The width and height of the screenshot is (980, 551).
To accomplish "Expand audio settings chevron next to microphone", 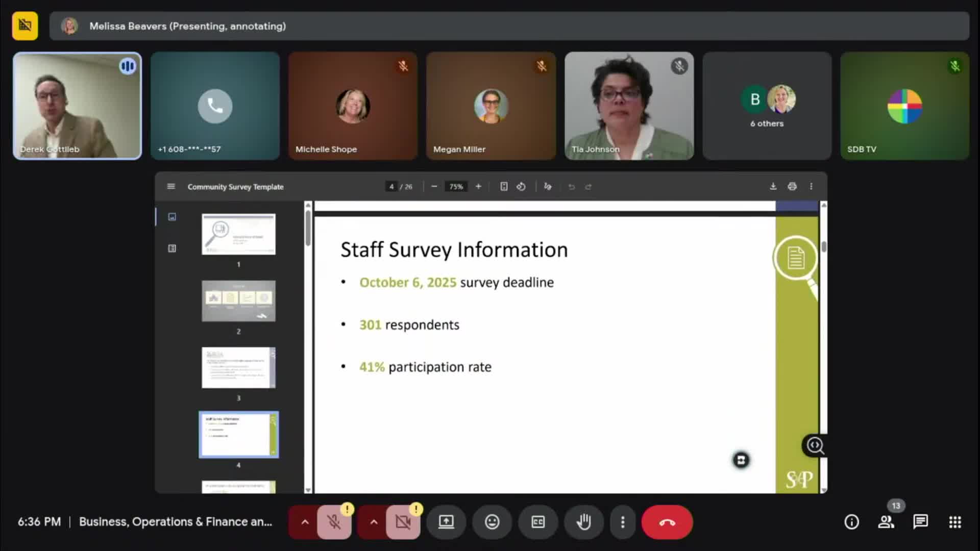I will click(x=305, y=522).
